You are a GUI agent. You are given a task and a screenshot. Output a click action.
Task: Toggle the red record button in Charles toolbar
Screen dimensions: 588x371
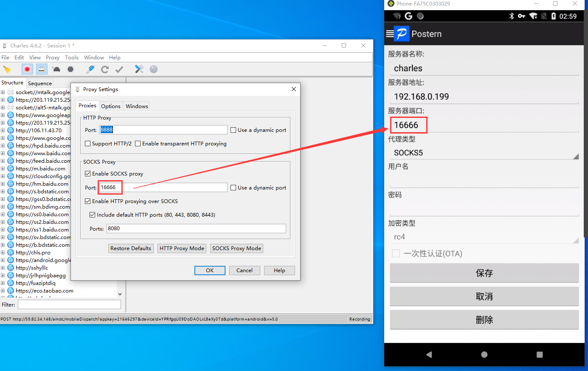[x=27, y=69]
